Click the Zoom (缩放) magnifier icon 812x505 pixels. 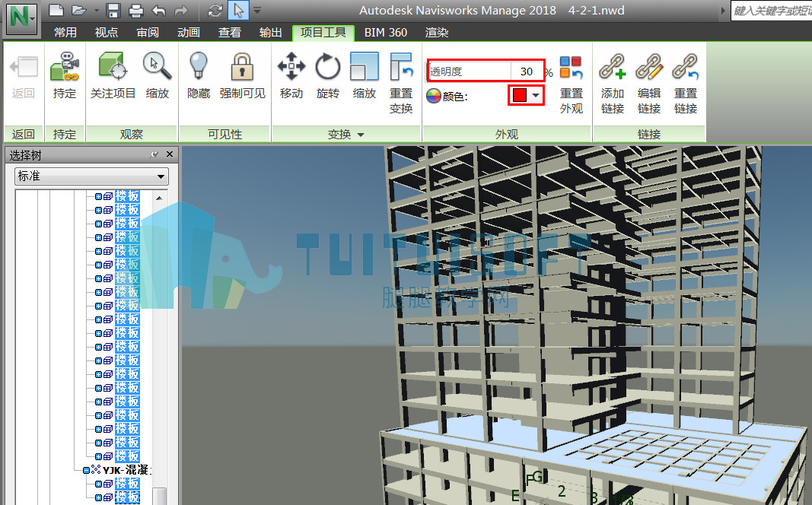[157, 67]
